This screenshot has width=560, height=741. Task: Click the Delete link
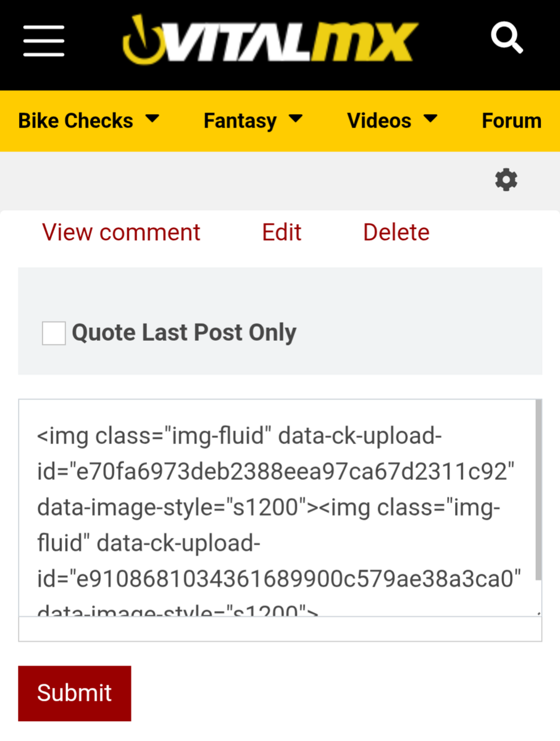396,232
